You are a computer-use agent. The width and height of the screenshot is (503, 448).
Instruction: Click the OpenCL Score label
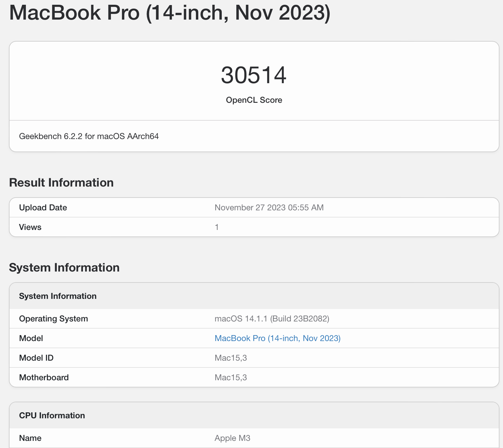point(253,100)
